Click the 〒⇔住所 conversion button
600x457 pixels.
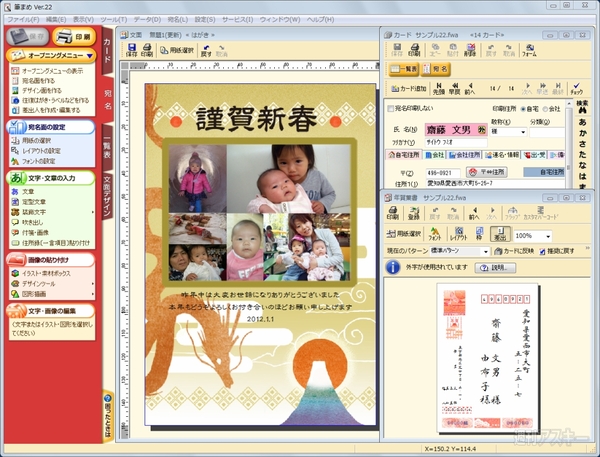pos(487,172)
